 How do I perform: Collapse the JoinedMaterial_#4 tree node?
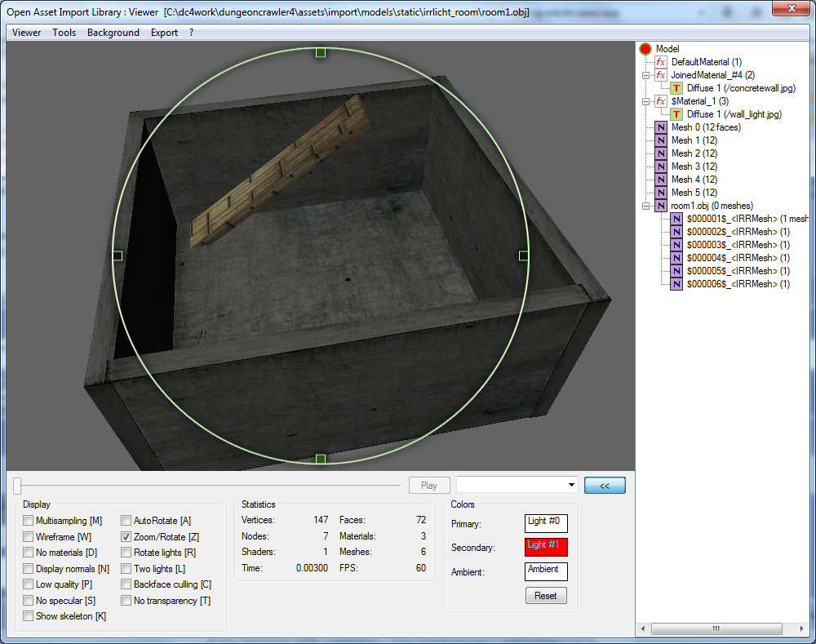coord(645,75)
